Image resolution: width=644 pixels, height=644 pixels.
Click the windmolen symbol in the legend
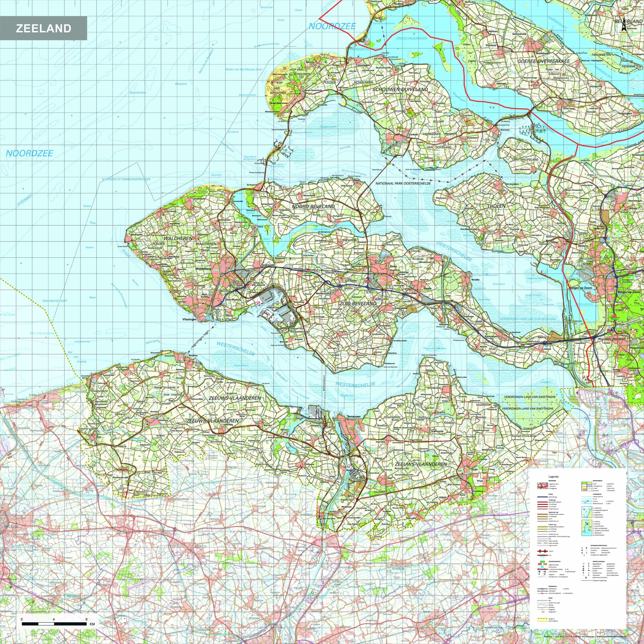coord(583,566)
